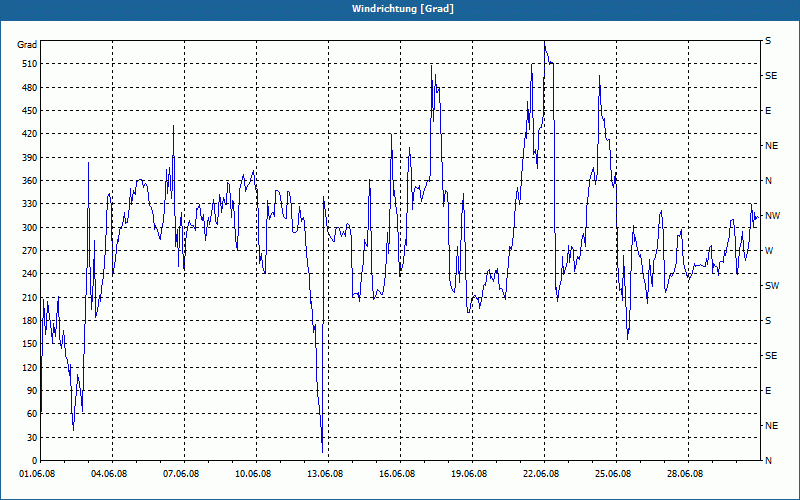Choose the date label 19.06.08
800x500 pixels.
pos(469,474)
